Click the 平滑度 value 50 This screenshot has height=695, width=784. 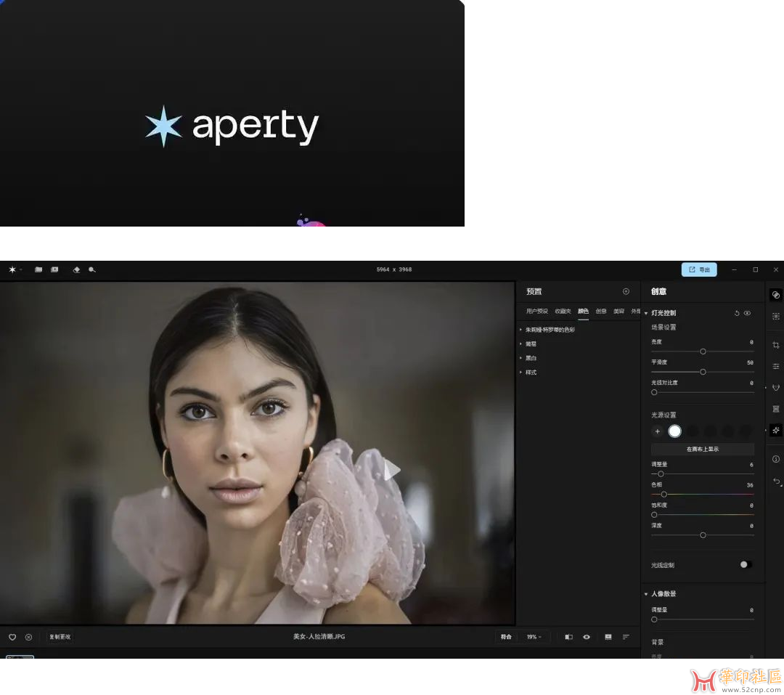click(750, 363)
